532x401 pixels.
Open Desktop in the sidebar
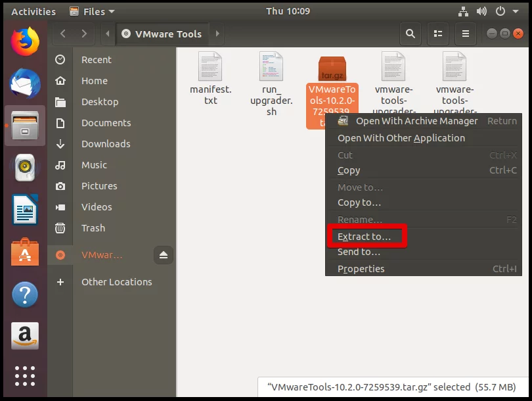click(x=112, y=102)
